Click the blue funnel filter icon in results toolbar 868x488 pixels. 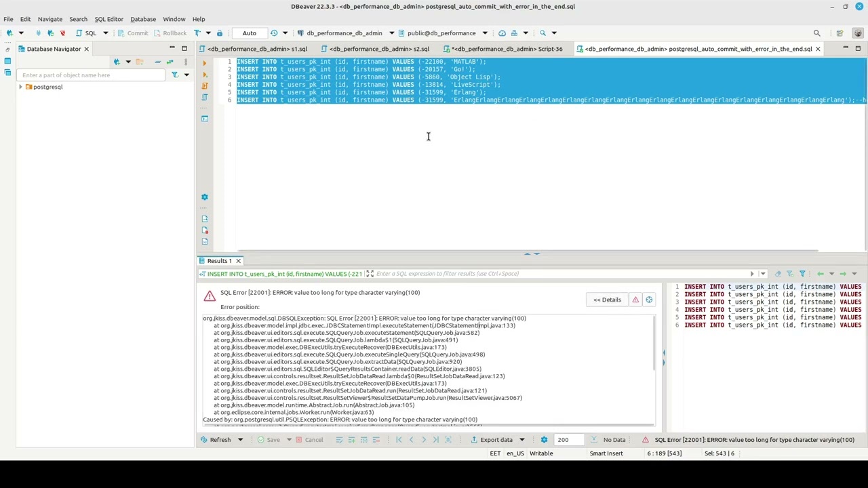coord(802,274)
